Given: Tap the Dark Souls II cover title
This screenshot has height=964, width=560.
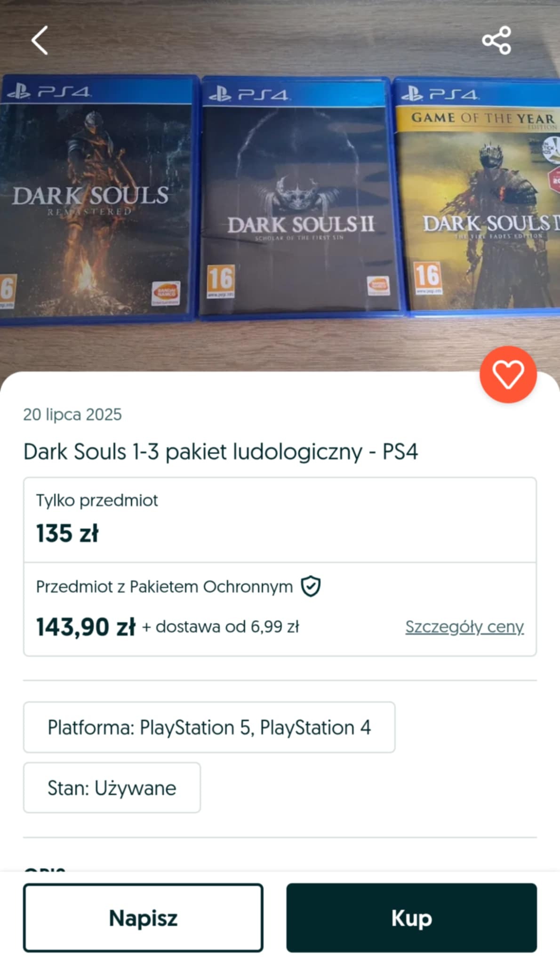Looking at the screenshot, I should 300,225.
